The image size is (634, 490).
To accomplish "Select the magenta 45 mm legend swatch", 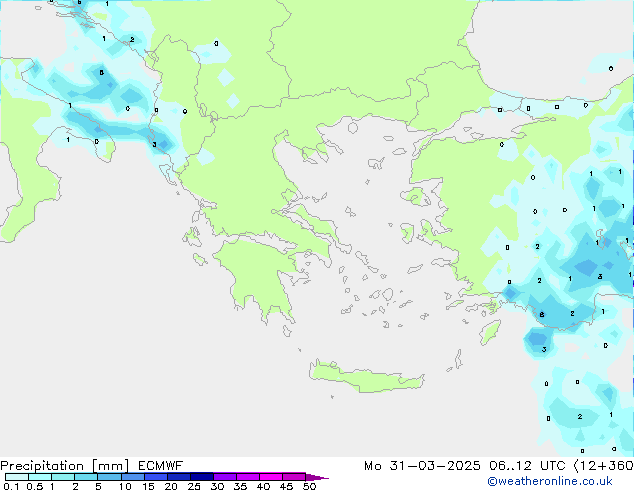I will pyautogui.click(x=294, y=477).
